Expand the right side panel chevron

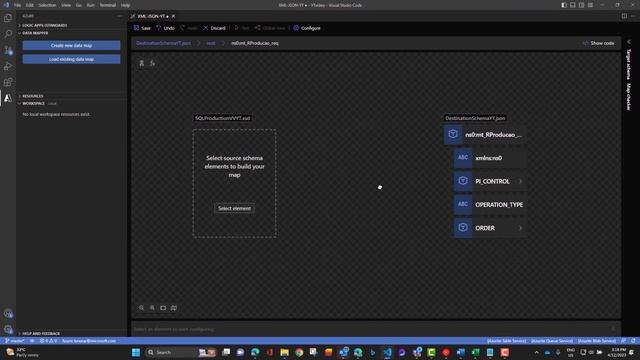[x=629, y=42]
